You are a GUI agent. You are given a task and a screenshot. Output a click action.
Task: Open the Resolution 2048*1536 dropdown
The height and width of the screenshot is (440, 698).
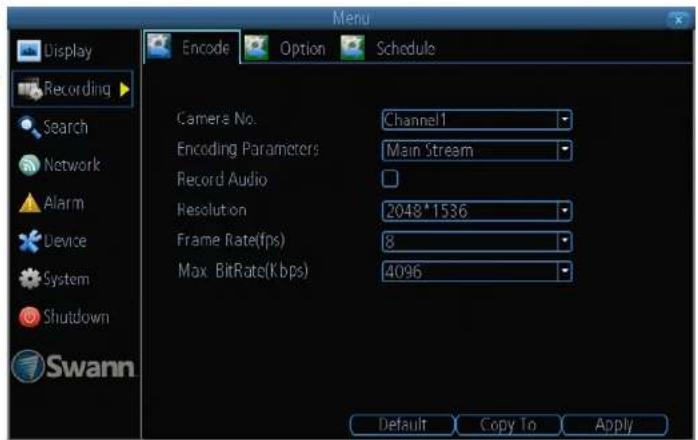(477, 211)
